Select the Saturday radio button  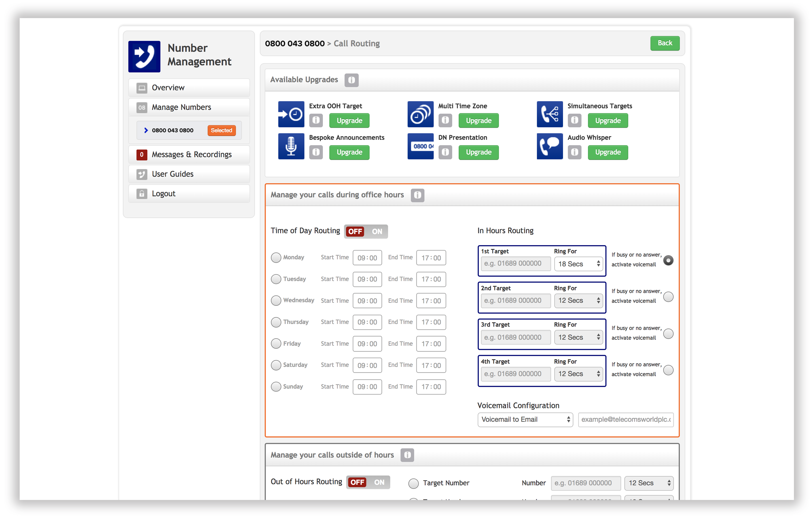(x=276, y=365)
